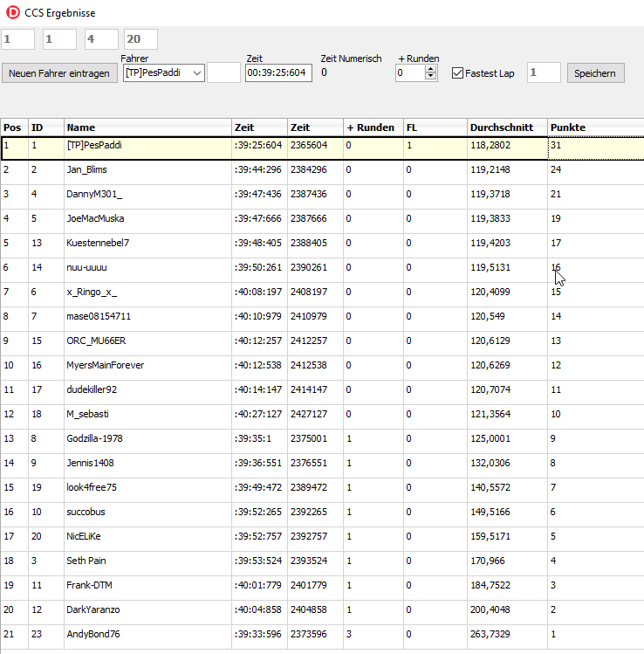
Task: Click the CCS Ergebnisse title bar icon
Action: click(13, 13)
